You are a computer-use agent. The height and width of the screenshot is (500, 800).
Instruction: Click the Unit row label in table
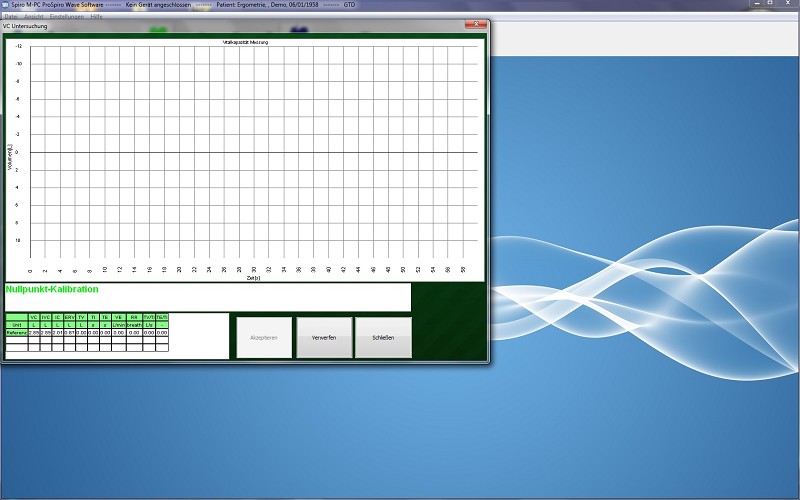point(16,325)
